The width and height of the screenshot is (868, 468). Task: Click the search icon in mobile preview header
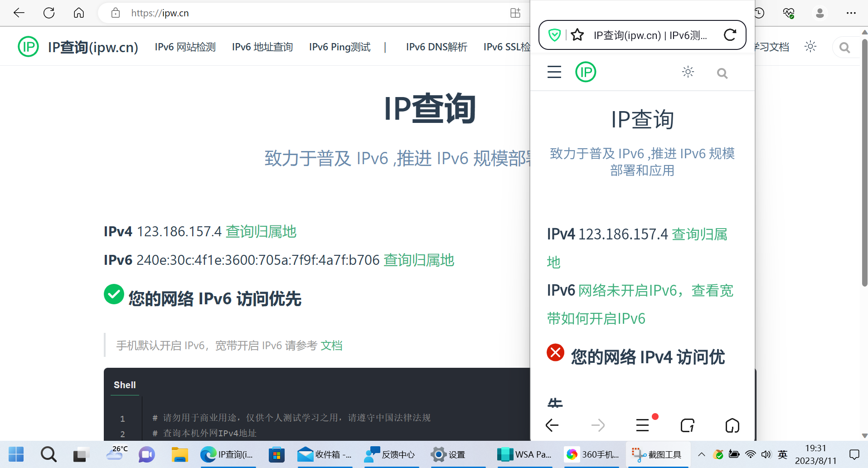point(722,73)
